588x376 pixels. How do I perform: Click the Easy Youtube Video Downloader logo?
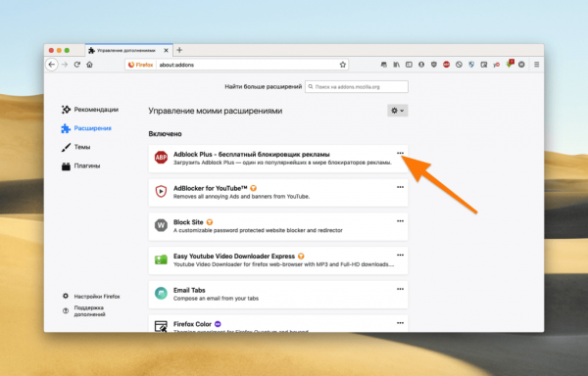(x=161, y=259)
